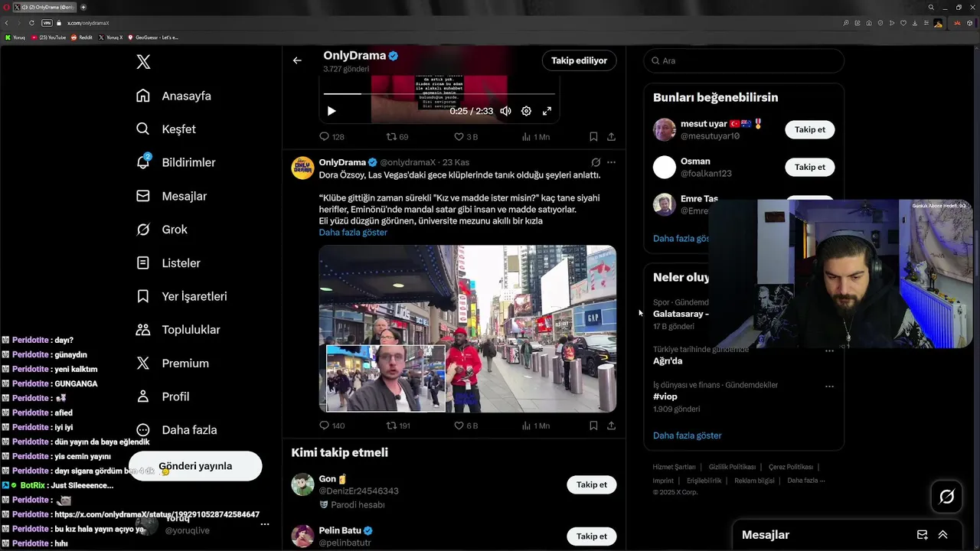This screenshot has width=980, height=551.
Task: Open Çerez Politikası link
Action: (791, 467)
